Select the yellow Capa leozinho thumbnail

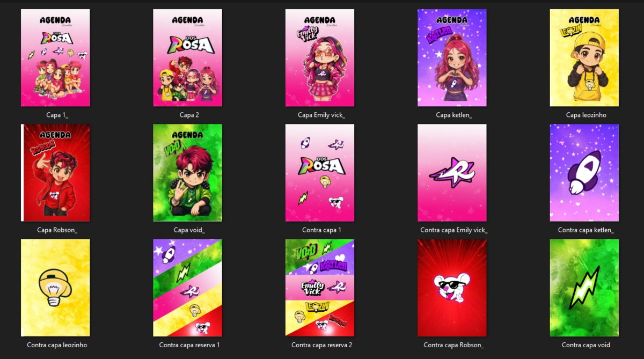click(584, 57)
